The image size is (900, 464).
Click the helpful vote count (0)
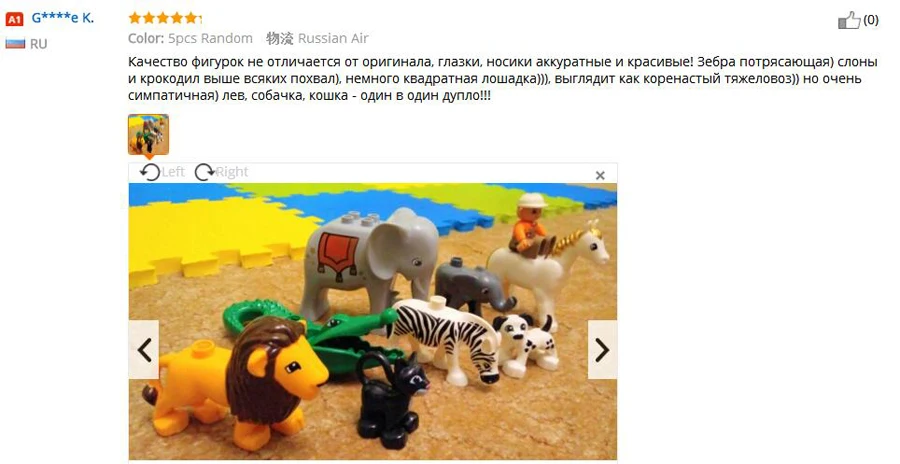pyautogui.click(x=871, y=20)
